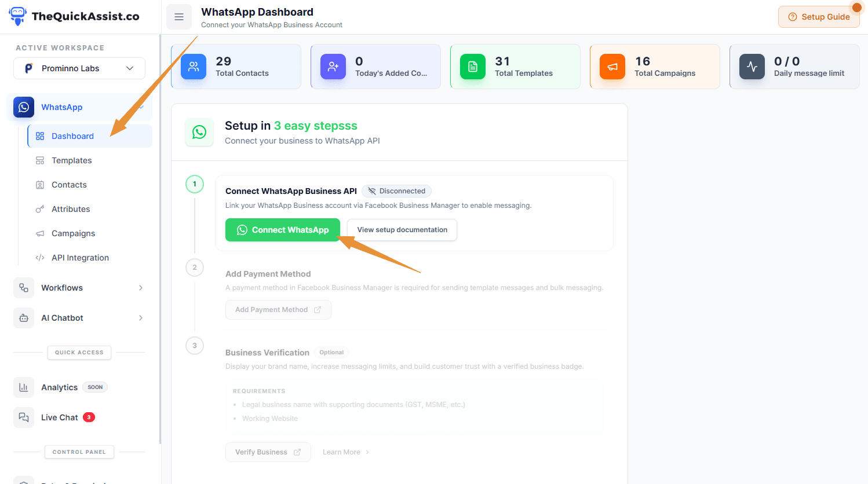Open the AI Chatbot sidebar icon
868x484 pixels.
pyautogui.click(x=24, y=318)
